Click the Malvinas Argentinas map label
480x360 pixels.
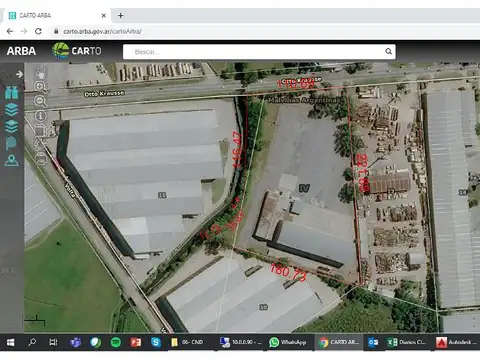[305, 100]
